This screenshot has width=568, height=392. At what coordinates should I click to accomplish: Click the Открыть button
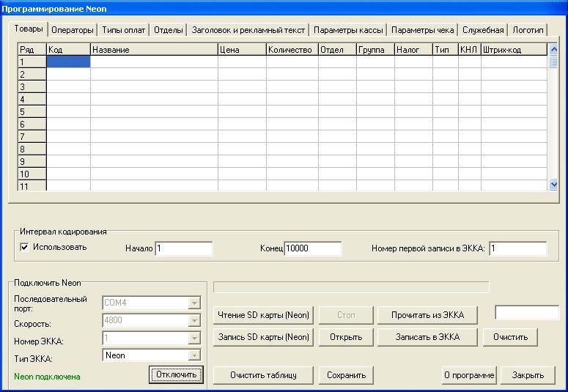(x=346, y=337)
